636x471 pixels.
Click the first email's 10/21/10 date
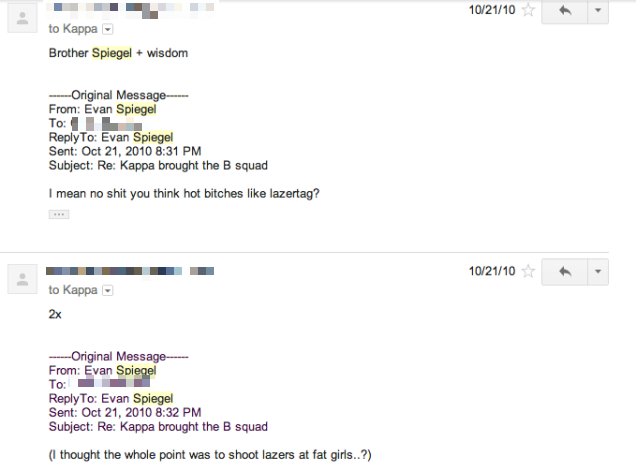click(x=492, y=10)
